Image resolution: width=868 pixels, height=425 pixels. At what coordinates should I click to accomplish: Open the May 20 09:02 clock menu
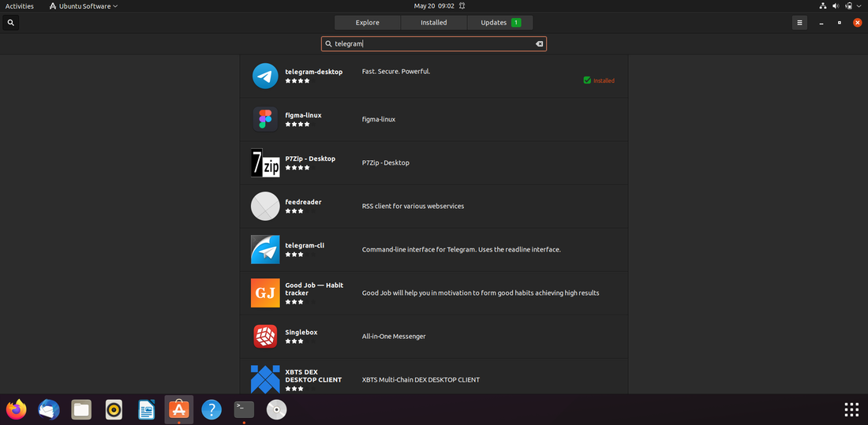[x=434, y=6]
